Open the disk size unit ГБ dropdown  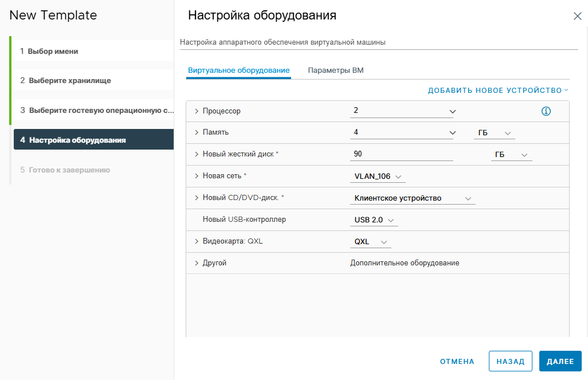click(512, 155)
